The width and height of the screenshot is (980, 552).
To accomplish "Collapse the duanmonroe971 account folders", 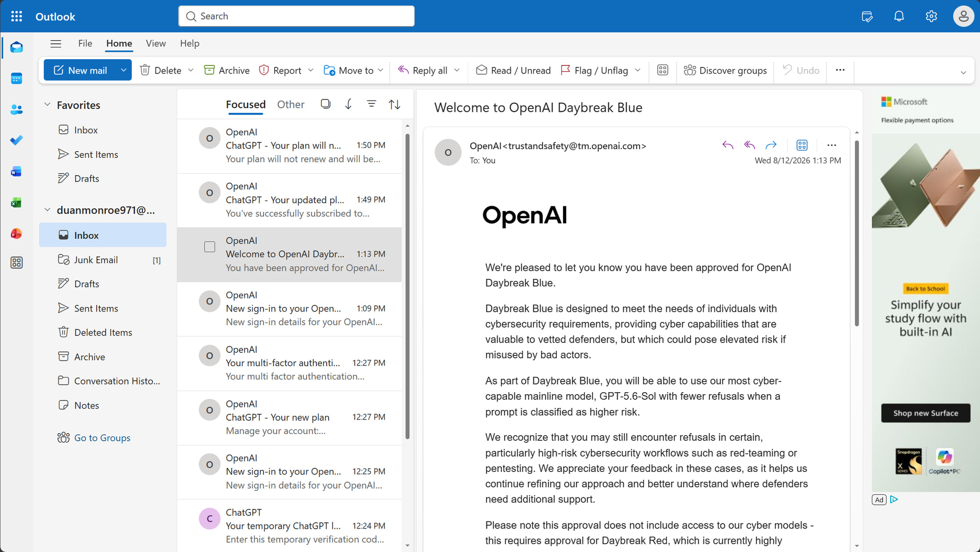I will pos(47,210).
